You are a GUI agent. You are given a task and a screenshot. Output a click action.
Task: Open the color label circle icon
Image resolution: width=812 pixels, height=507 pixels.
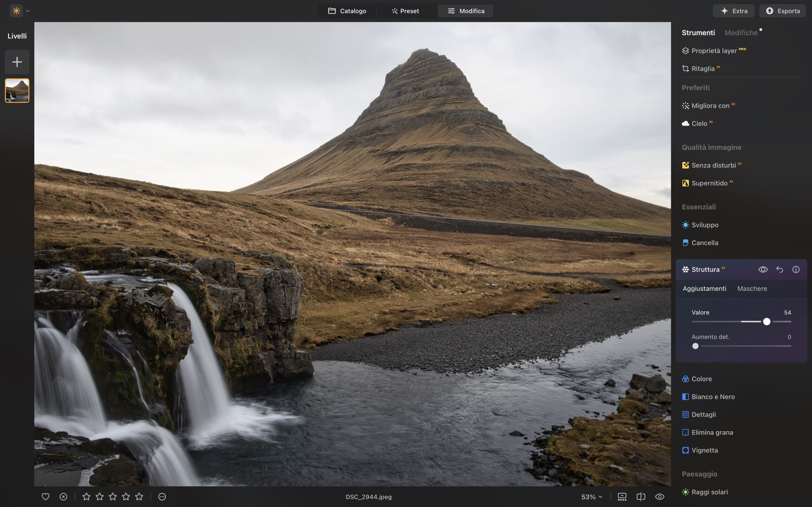tap(162, 497)
